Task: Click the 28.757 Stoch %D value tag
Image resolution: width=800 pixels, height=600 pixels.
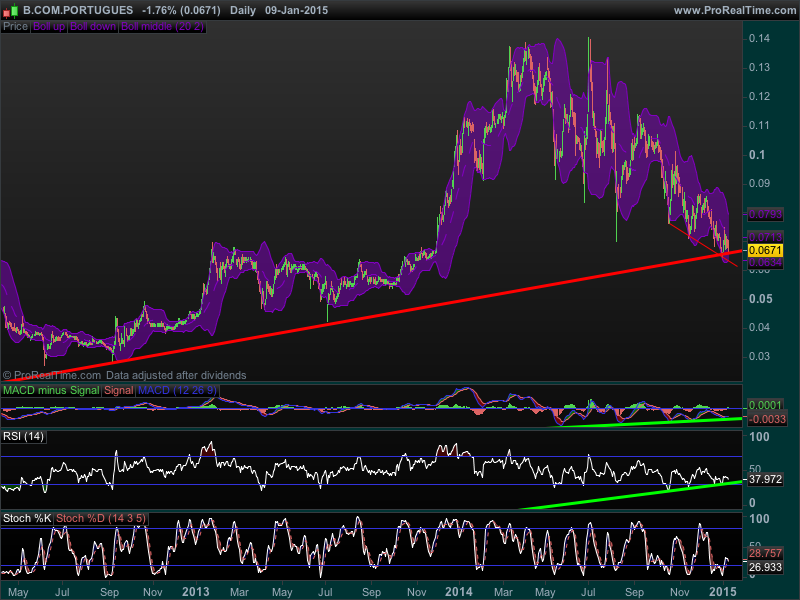Action: click(x=763, y=553)
